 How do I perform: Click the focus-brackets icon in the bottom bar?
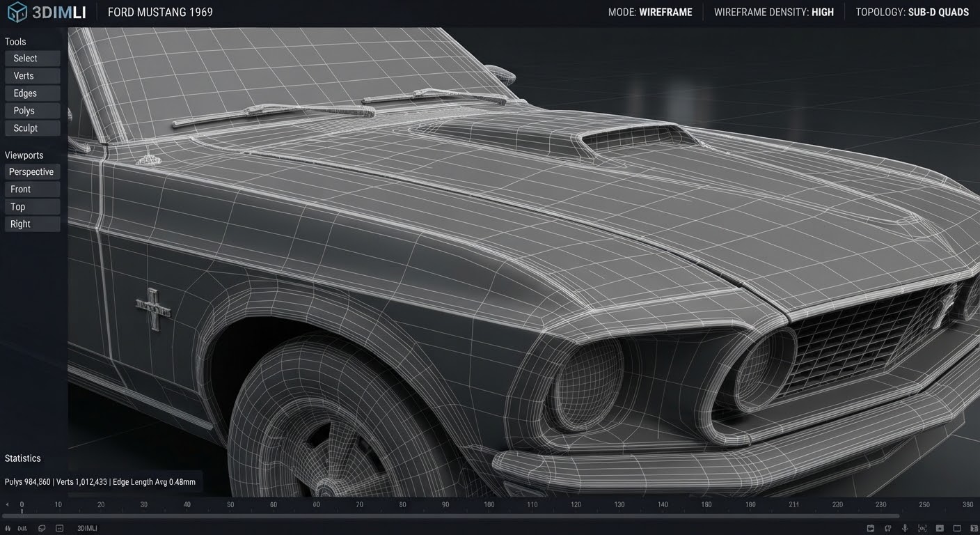pos(923,529)
